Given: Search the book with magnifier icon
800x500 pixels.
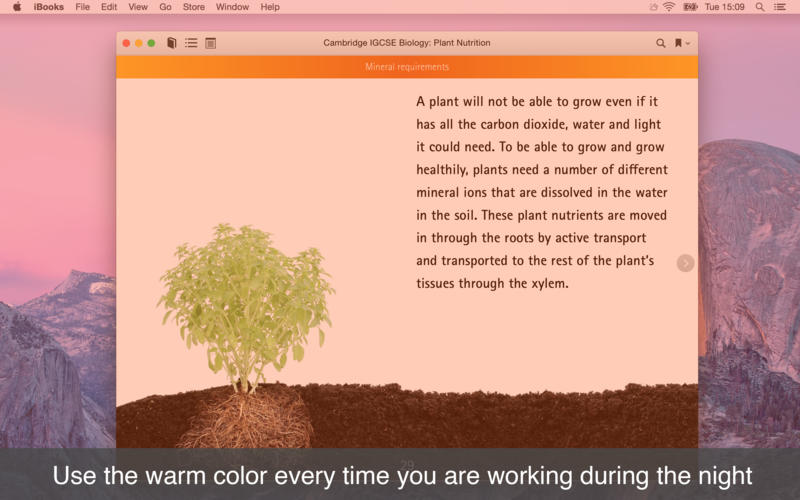Looking at the screenshot, I should click(660, 43).
